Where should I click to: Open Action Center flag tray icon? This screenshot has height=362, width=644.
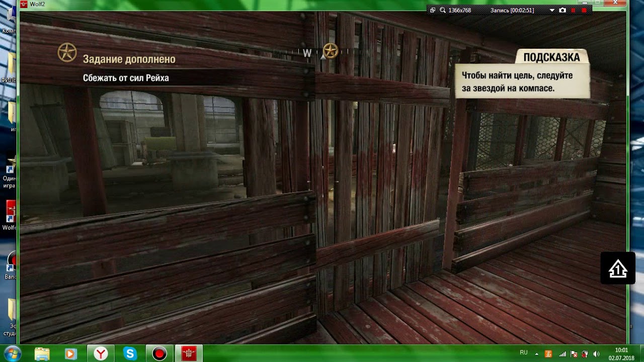click(x=574, y=354)
